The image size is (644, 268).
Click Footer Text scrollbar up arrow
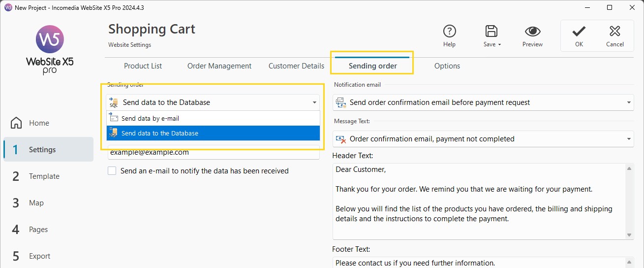[x=630, y=262]
